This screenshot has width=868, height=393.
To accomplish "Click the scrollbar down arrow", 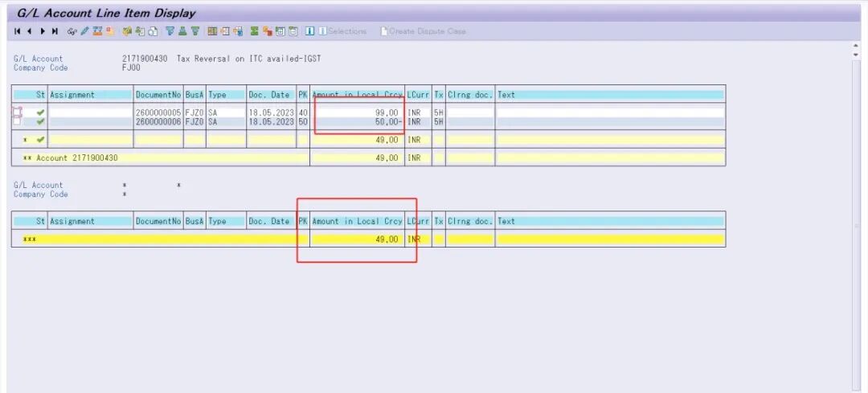I will click(857, 55).
